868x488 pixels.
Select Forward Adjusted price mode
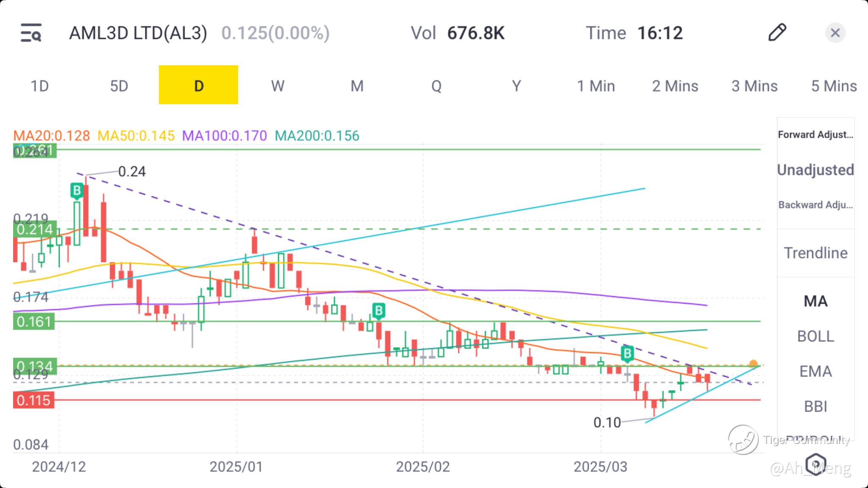pyautogui.click(x=815, y=135)
